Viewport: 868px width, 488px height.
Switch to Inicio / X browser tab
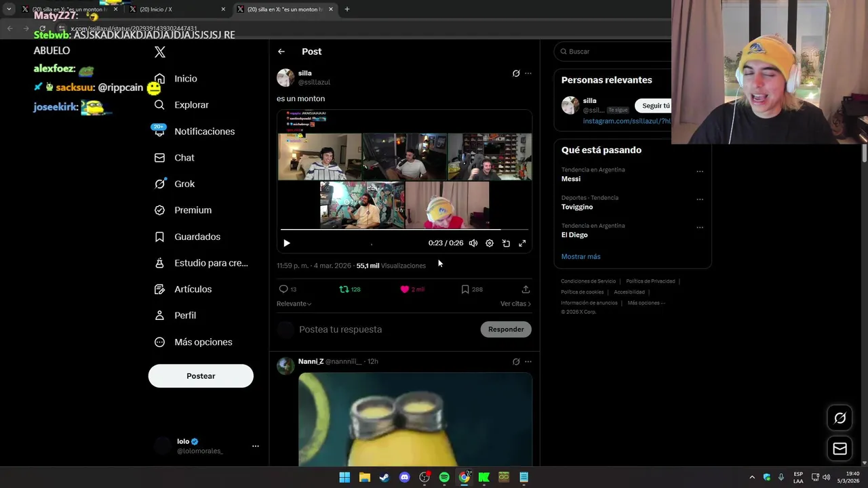(177, 9)
